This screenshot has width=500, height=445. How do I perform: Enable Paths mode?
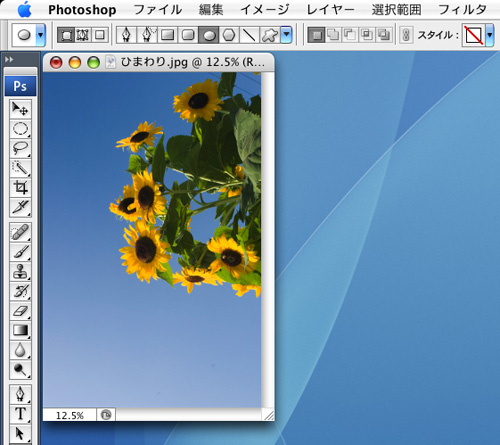[83, 35]
